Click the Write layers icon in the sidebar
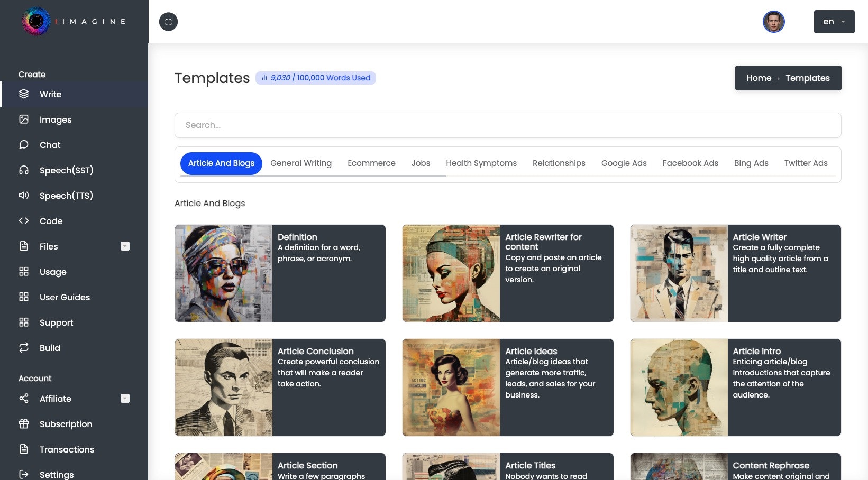 pos(24,94)
